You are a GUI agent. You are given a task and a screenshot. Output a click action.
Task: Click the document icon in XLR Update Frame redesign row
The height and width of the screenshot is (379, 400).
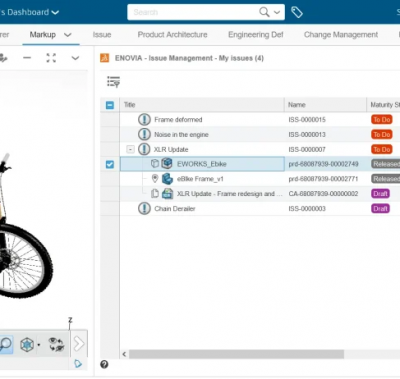pos(155,193)
